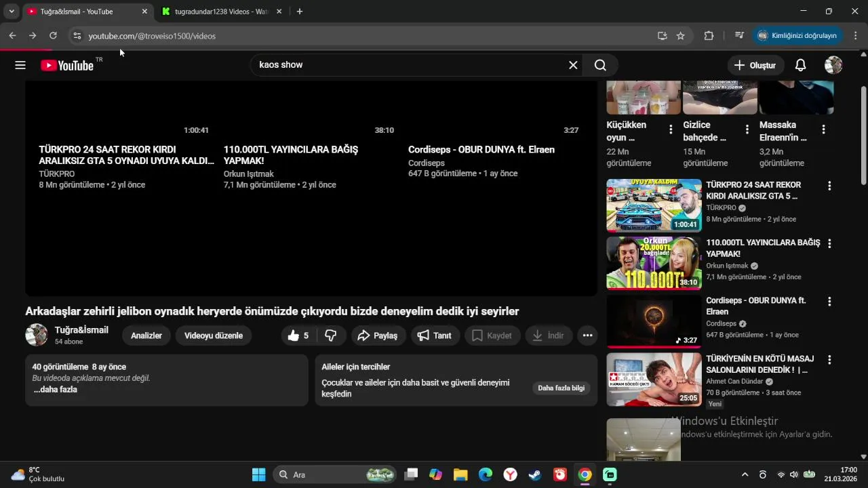Click Daha fazla bilgi button

[561, 388]
